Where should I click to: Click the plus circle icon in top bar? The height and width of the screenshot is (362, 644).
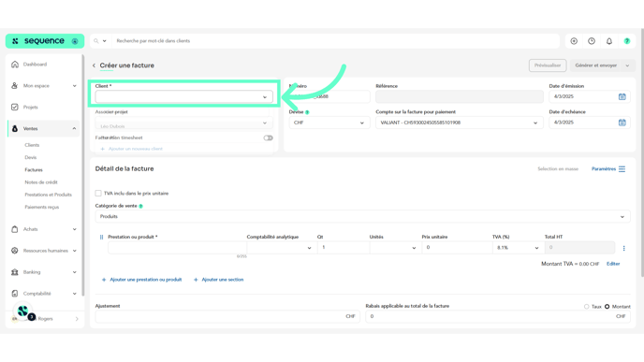[x=574, y=41]
